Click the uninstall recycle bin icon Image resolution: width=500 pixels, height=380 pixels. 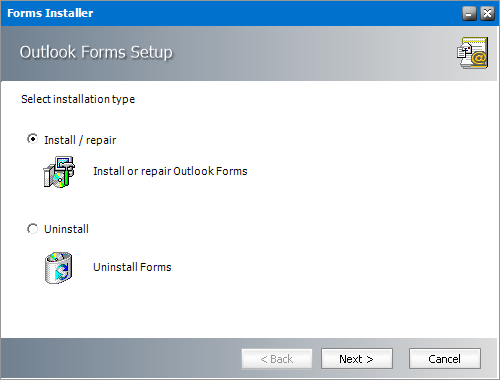point(59,268)
